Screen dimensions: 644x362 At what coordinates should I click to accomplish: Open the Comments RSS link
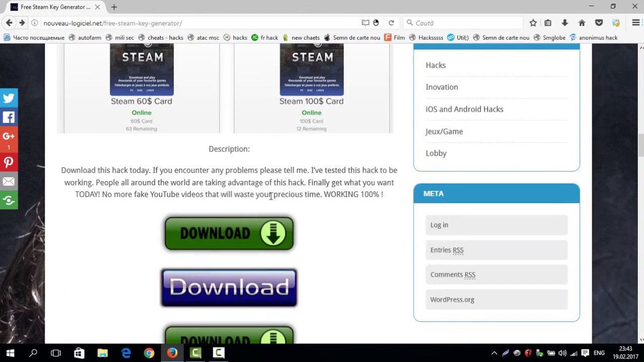(x=453, y=275)
